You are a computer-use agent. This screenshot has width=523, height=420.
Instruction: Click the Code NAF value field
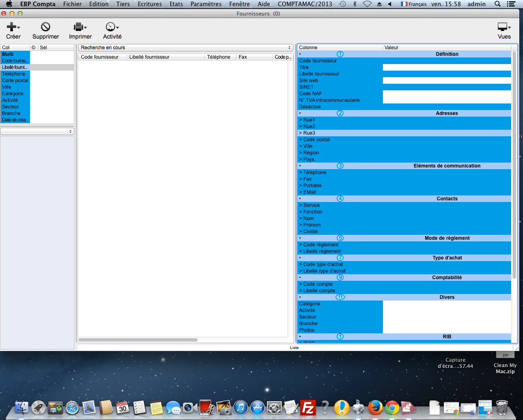pyautogui.click(x=447, y=94)
